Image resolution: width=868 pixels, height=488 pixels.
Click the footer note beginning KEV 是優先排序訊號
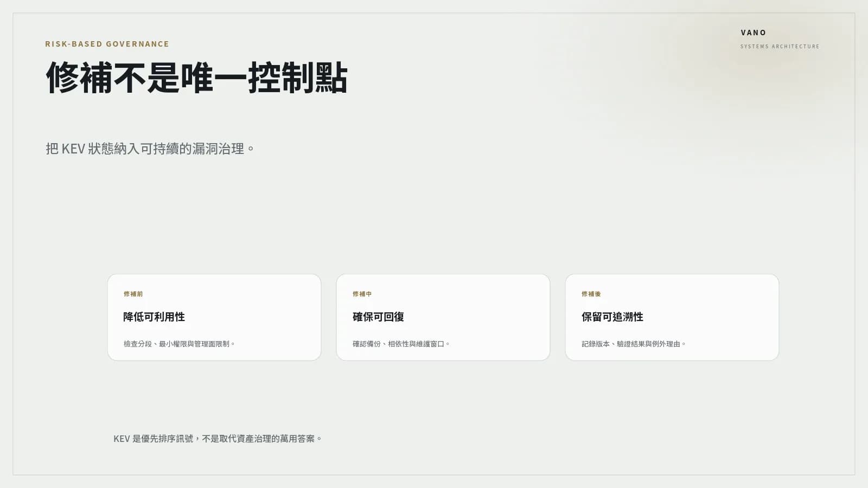(217, 439)
